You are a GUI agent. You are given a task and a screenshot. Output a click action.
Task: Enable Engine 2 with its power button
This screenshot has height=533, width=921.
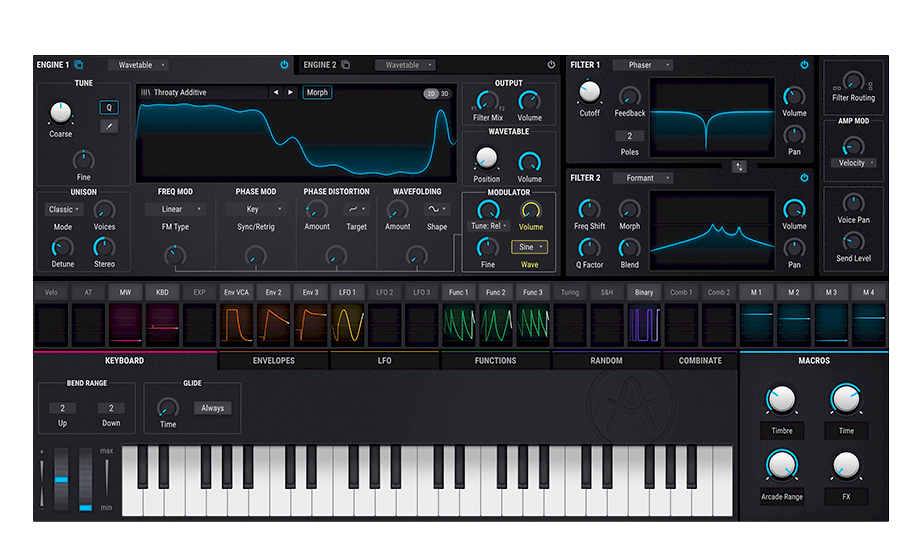pyautogui.click(x=551, y=65)
